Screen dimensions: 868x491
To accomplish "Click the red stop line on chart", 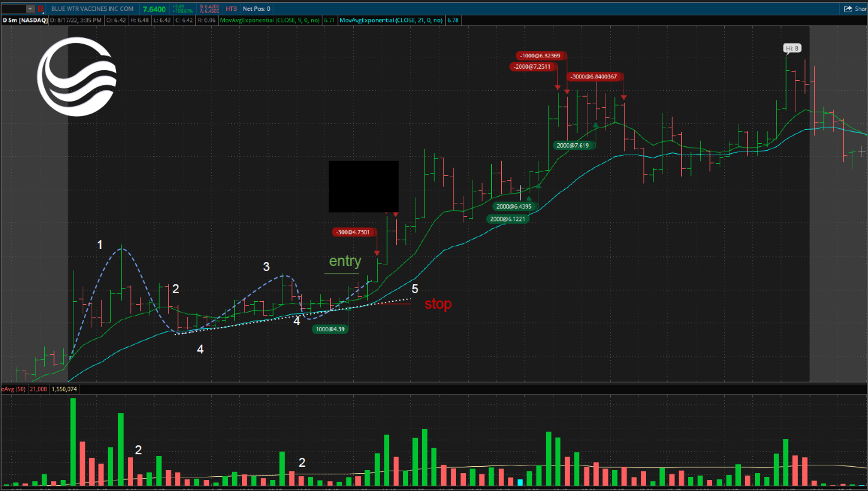I will click(x=395, y=304).
